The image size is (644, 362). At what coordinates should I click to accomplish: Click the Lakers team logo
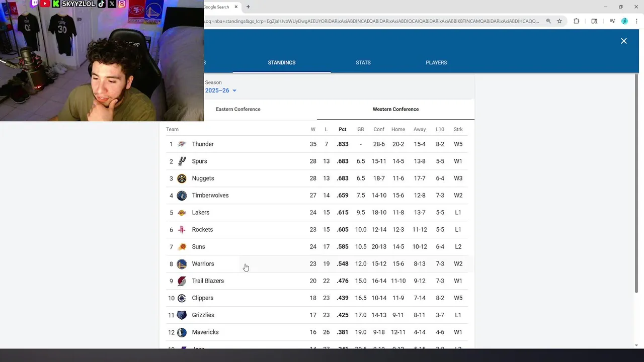click(182, 213)
